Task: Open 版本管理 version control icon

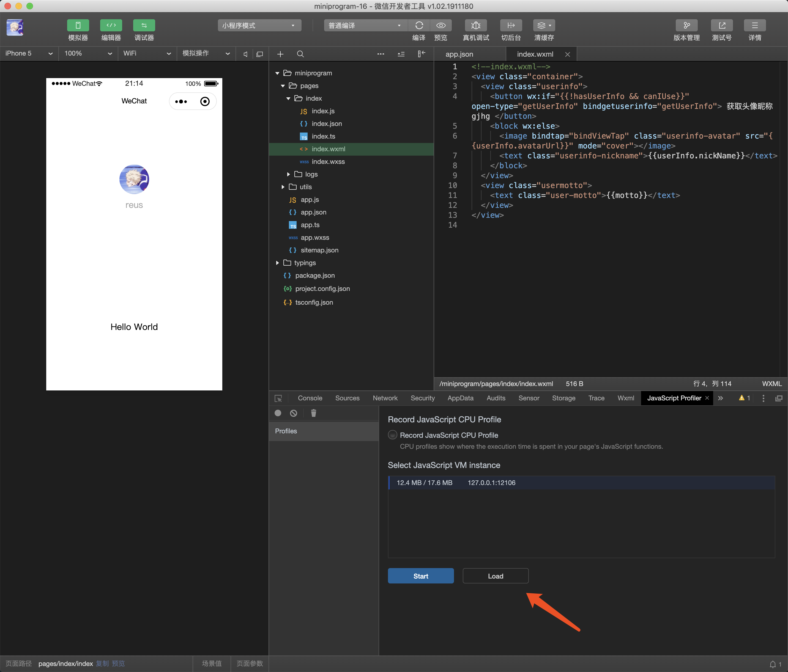Action: (686, 26)
